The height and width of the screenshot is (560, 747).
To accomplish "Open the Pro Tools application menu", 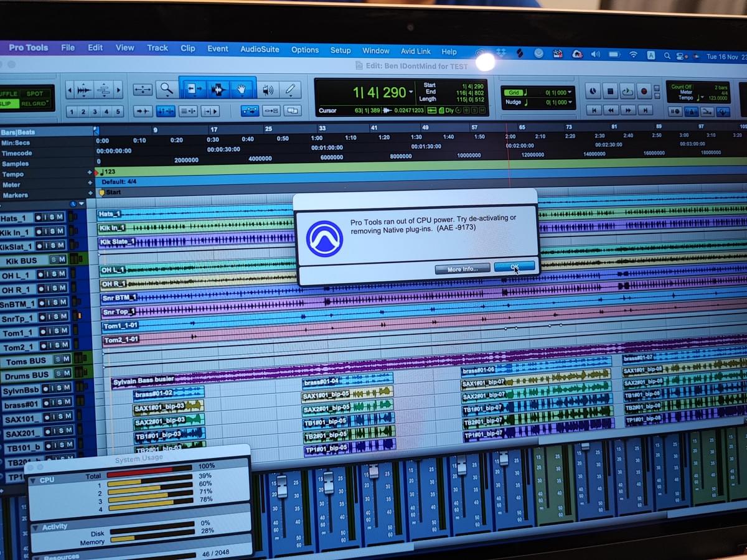I will 28,47.
